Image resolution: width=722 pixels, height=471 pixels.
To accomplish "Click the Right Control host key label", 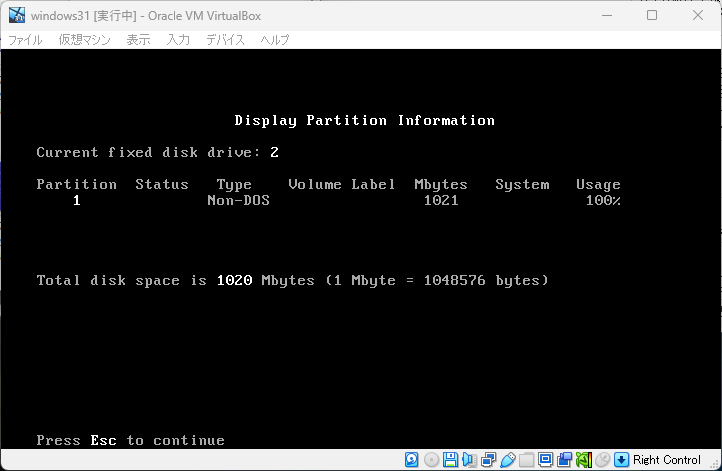I will coord(666,459).
